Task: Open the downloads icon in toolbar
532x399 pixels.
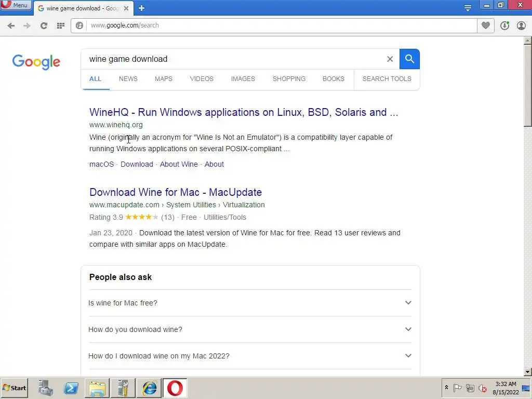Action: click(x=504, y=25)
